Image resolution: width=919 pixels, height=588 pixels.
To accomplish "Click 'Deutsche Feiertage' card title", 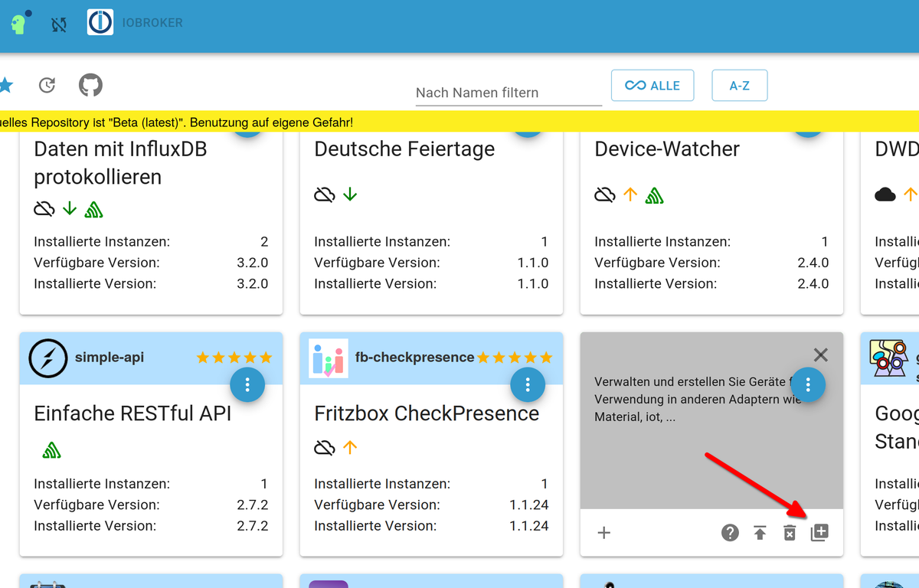I will coord(404,149).
